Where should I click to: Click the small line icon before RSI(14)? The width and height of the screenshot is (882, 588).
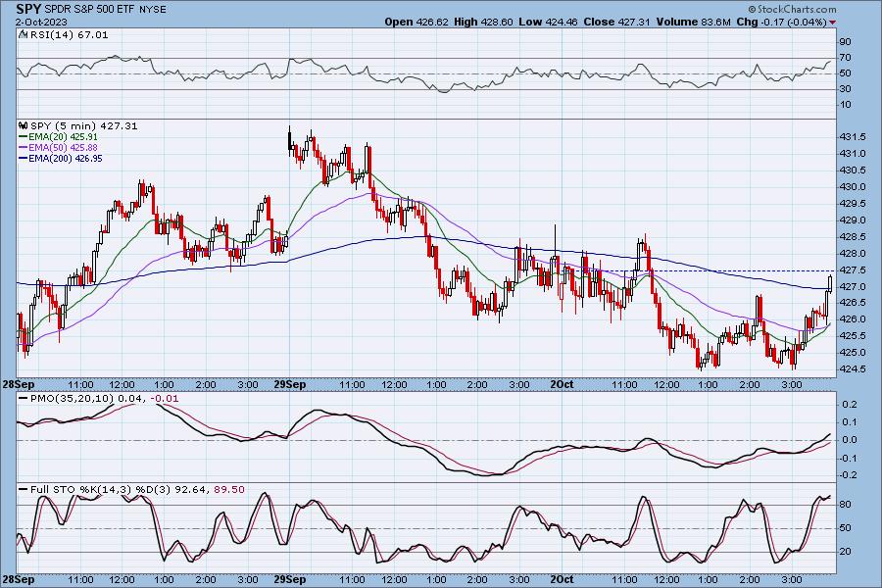click(x=24, y=34)
